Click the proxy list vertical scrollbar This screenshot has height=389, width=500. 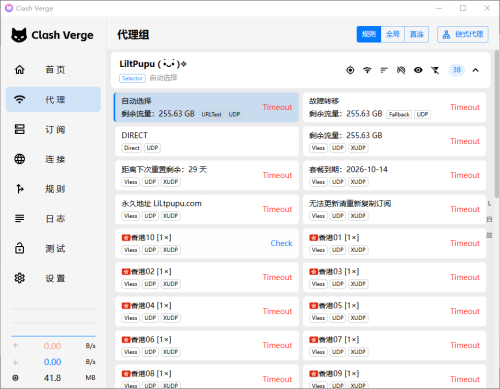pyautogui.click(x=497, y=123)
